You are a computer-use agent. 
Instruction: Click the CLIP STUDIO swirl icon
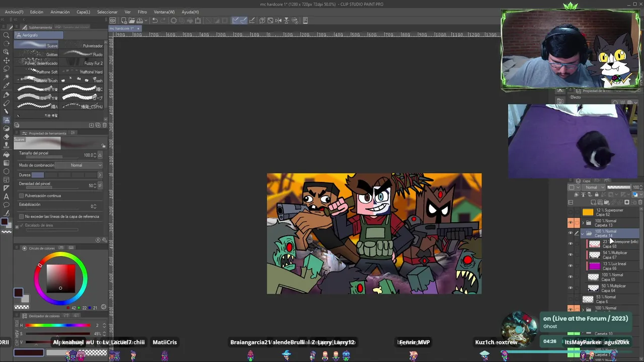pyautogui.click(x=113, y=21)
